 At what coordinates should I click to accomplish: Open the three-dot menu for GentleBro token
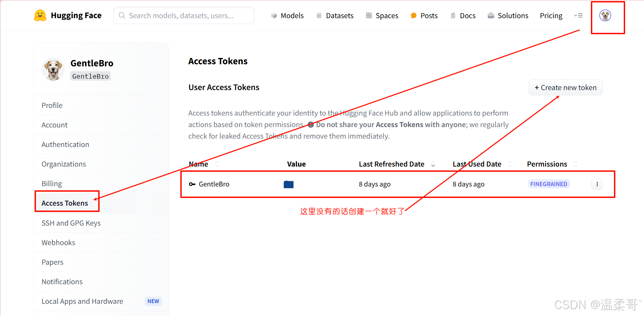pyautogui.click(x=597, y=184)
